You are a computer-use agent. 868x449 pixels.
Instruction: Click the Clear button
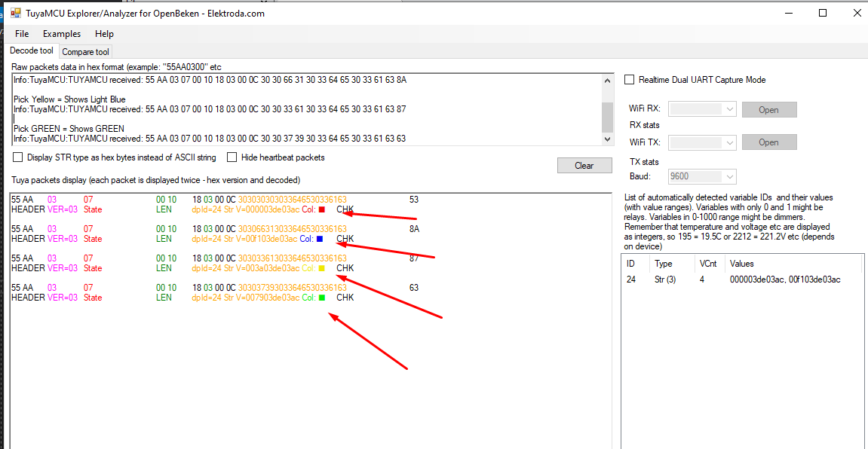click(584, 165)
